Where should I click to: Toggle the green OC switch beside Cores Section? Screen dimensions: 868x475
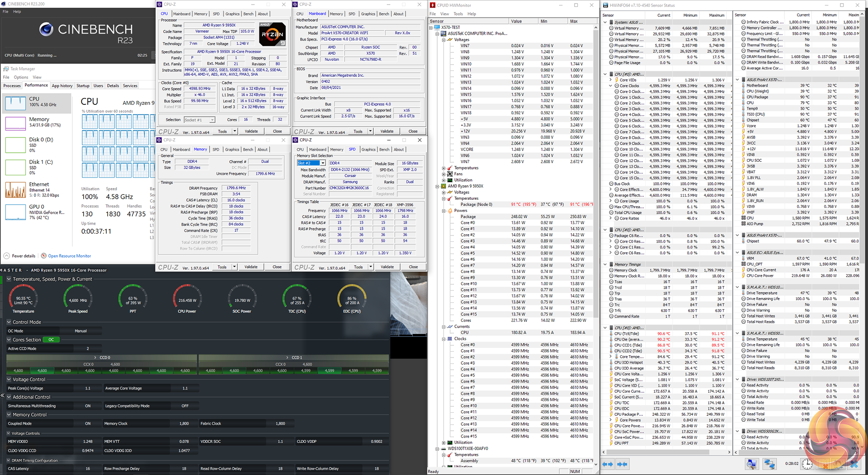[x=51, y=340]
